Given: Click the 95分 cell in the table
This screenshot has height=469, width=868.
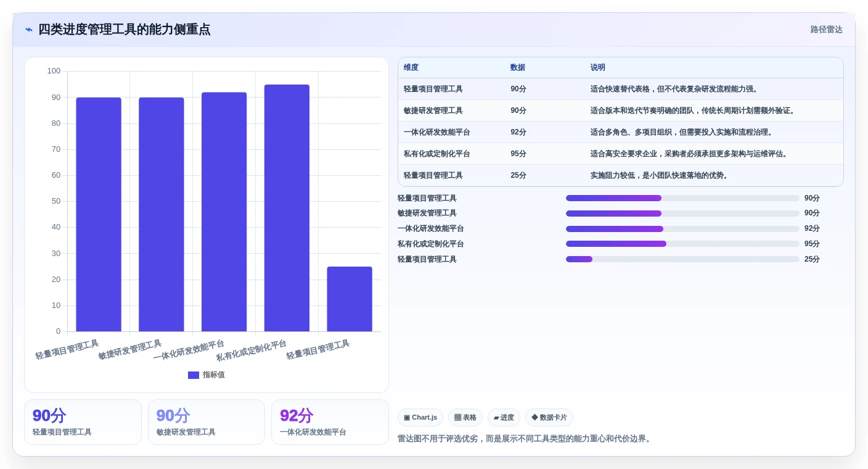Looking at the screenshot, I should [x=518, y=154].
